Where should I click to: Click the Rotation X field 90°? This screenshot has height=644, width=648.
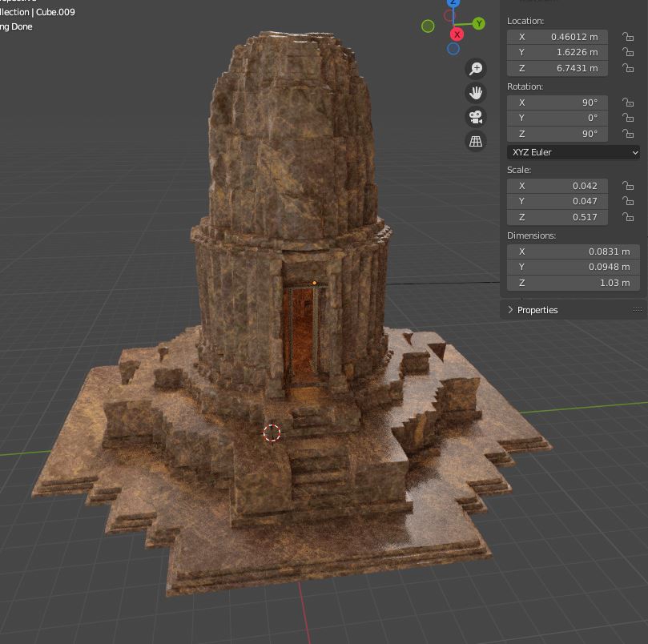click(x=557, y=102)
